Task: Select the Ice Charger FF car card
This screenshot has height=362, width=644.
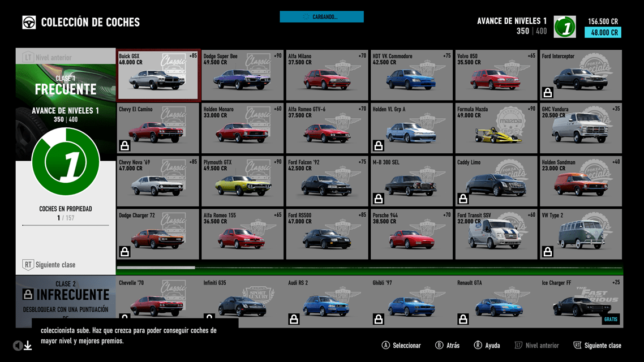Action: click(581, 301)
